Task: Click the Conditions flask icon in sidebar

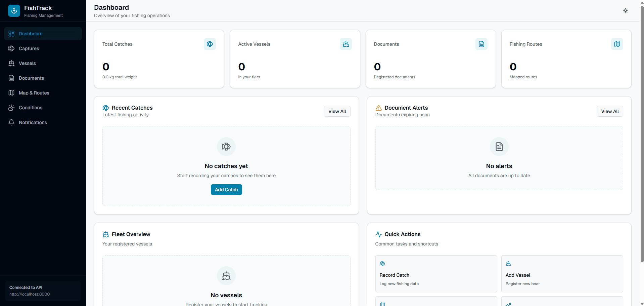Action: [11, 108]
